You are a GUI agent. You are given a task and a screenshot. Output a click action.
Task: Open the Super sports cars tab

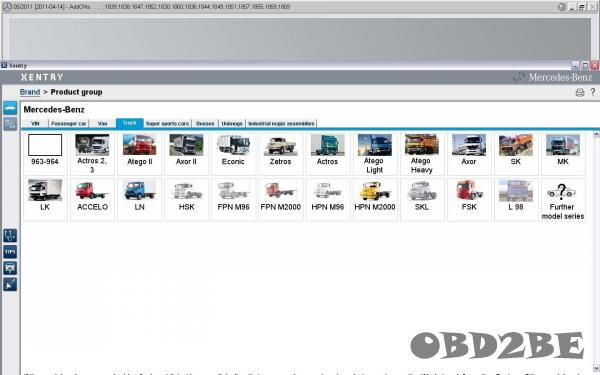[x=168, y=124]
